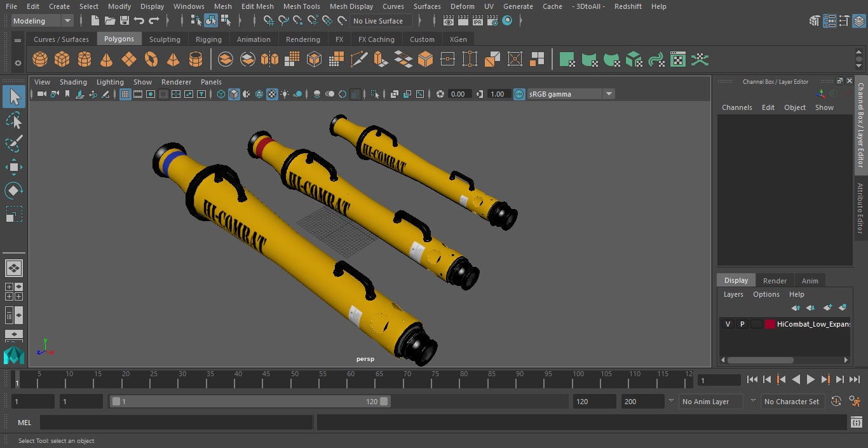
Task: Click the HiCombat layer color swatch
Action: 770,324
